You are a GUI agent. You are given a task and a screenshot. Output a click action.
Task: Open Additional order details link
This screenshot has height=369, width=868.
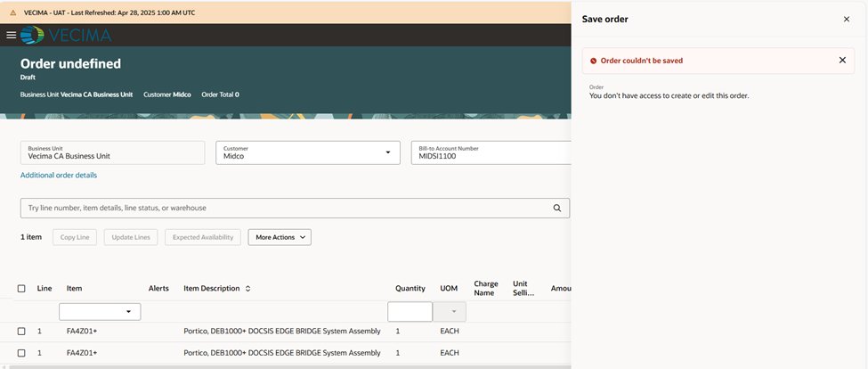click(x=59, y=175)
